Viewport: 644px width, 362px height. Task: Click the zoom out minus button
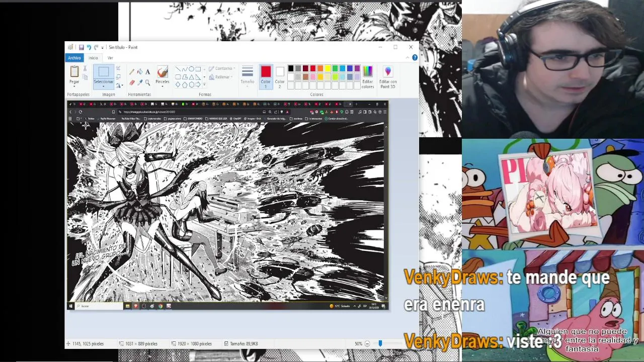pos(367,343)
